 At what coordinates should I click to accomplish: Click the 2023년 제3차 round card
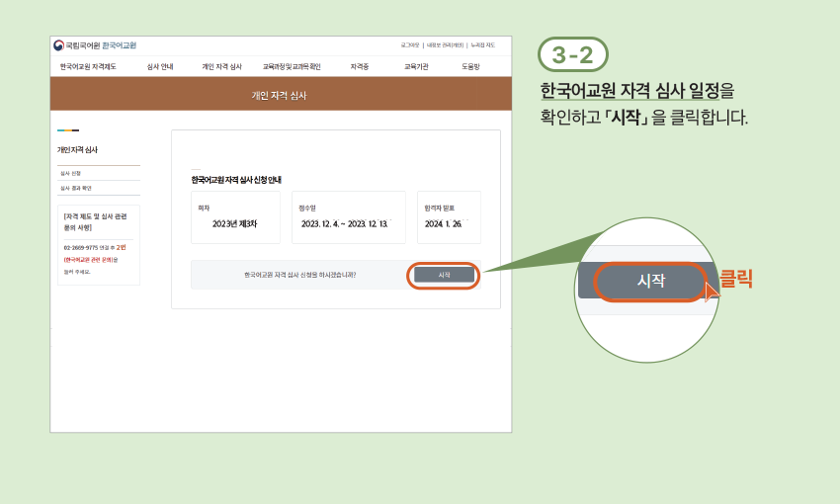click(x=234, y=217)
